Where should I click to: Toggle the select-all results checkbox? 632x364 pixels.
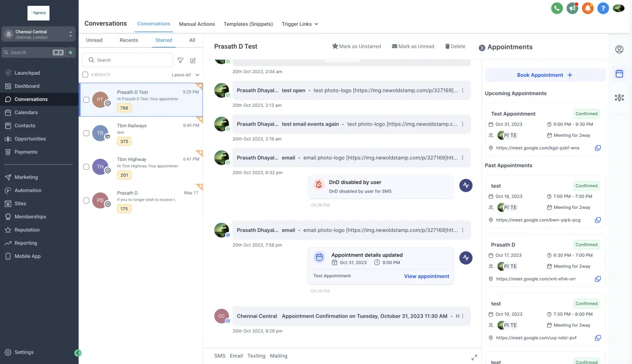(85, 75)
